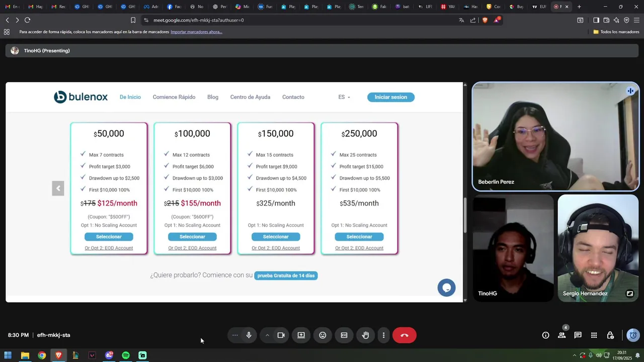The height and width of the screenshot is (362, 644).
Task: Mute the microphone in Meet toolbar
Action: tap(249, 335)
